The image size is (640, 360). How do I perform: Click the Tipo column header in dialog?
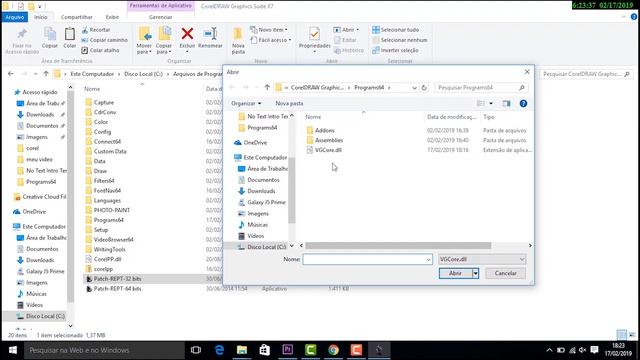click(489, 117)
